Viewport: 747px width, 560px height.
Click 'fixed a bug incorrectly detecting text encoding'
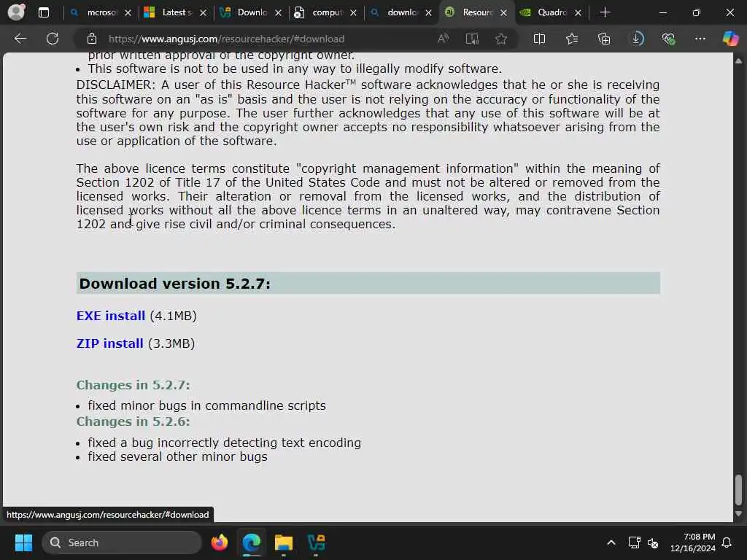coord(225,443)
